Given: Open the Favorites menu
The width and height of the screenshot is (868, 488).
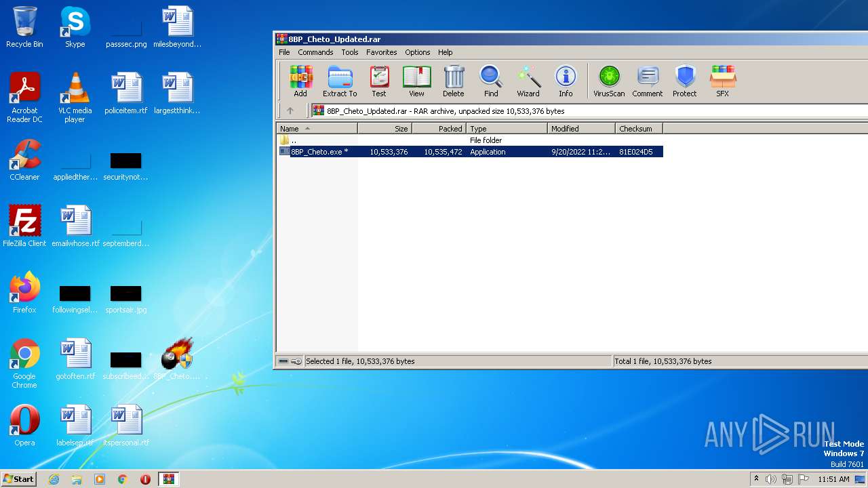Looking at the screenshot, I should [382, 52].
